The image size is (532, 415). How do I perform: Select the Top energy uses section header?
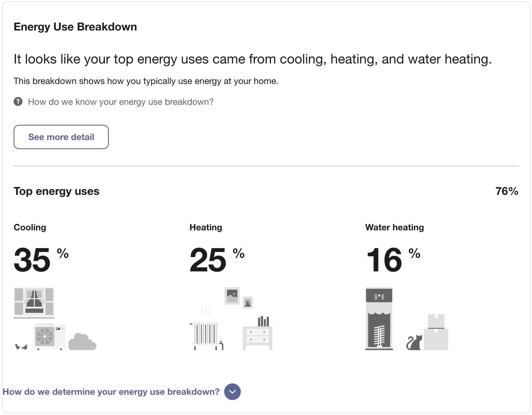click(56, 191)
